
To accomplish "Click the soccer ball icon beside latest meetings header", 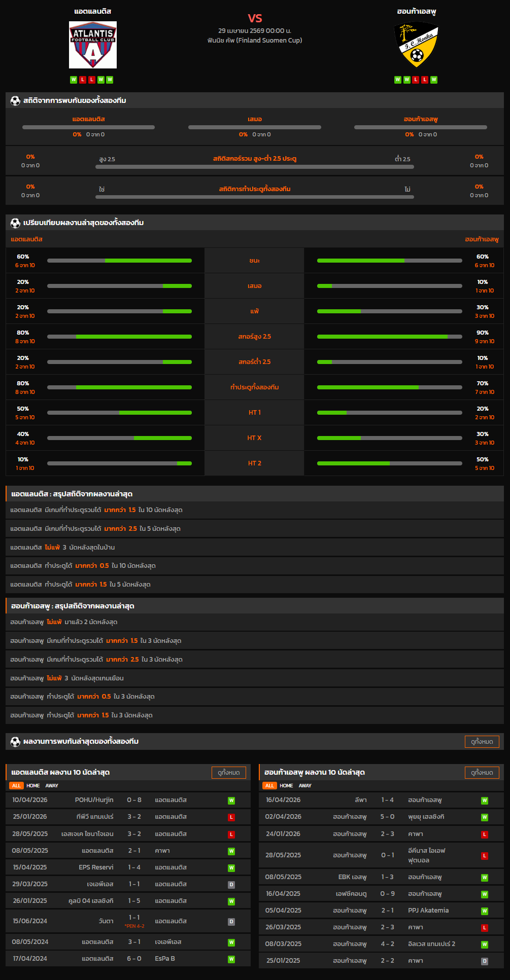I will [x=15, y=742].
